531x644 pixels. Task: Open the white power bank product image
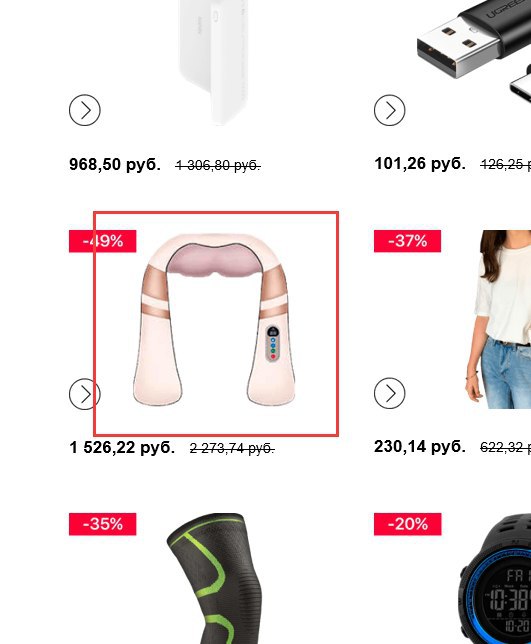pos(214,62)
